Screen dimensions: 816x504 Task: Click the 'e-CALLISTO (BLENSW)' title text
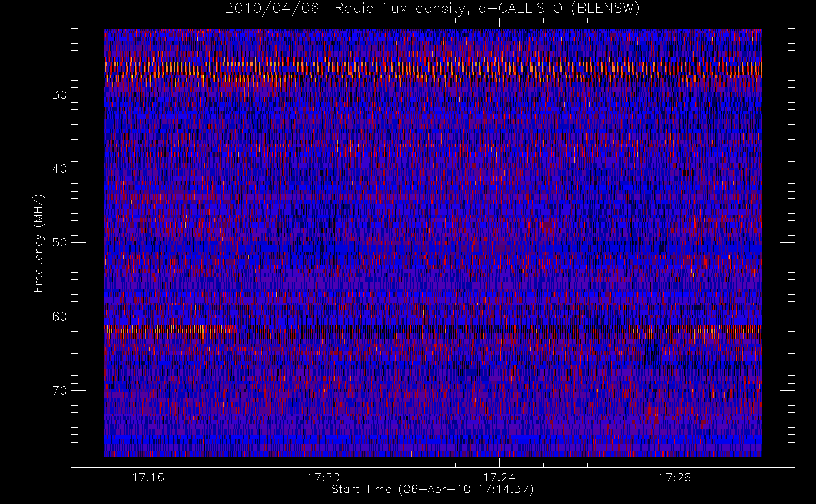[x=559, y=9]
